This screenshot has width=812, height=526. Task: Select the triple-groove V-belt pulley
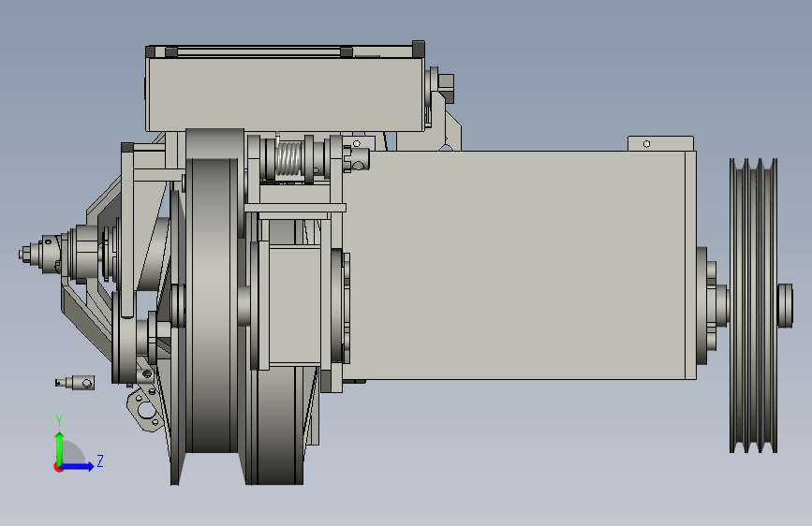(x=754, y=305)
